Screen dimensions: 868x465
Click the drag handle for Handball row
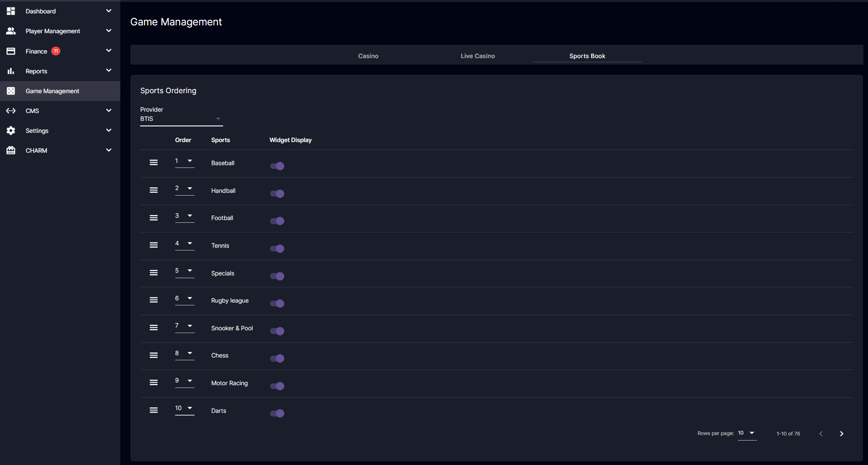pyautogui.click(x=154, y=190)
